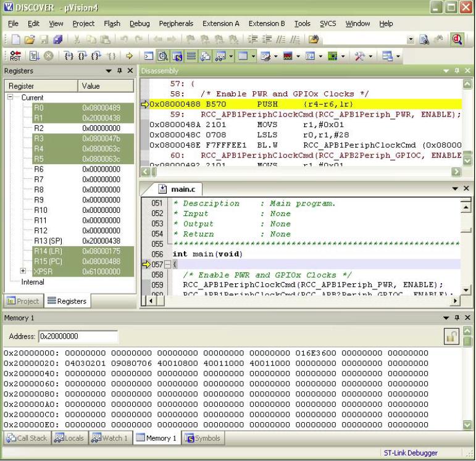Open find text combo box dropdown
This screenshot has width=476, height=461.
411,39
